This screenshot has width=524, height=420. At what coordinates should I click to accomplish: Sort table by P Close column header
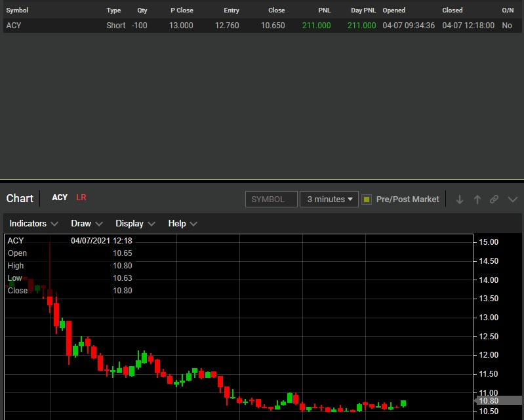(x=182, y=10)
